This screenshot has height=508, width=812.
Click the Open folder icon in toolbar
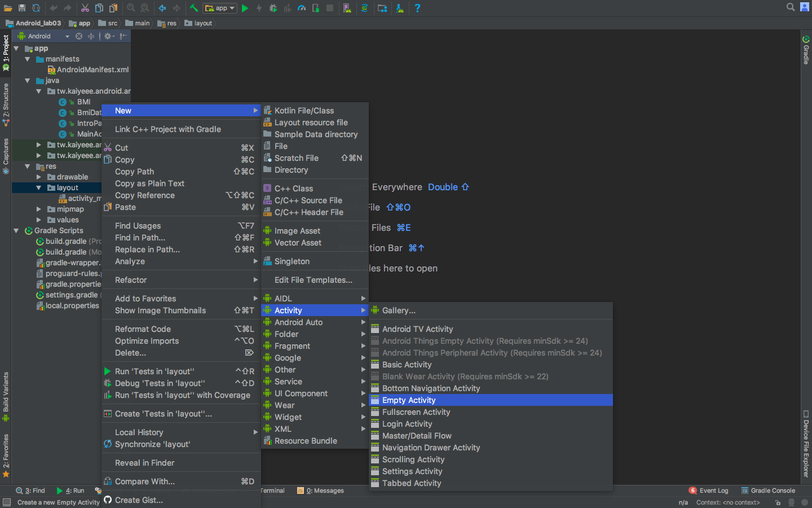(8, 8)
